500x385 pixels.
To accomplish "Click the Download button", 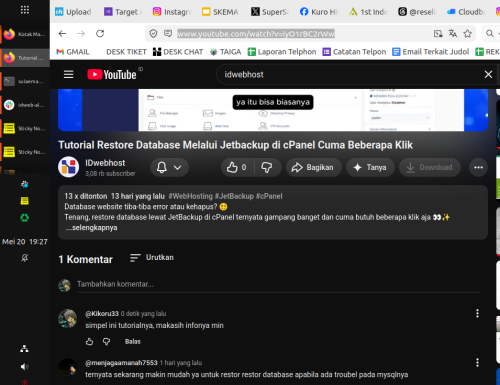I will (x=430, y=167).
